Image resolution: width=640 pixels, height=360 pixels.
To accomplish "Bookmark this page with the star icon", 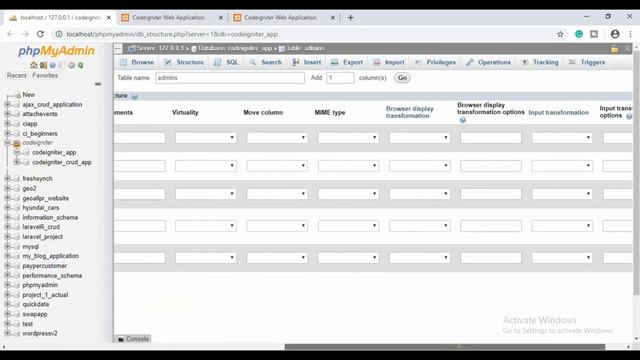I will [560, 34].
